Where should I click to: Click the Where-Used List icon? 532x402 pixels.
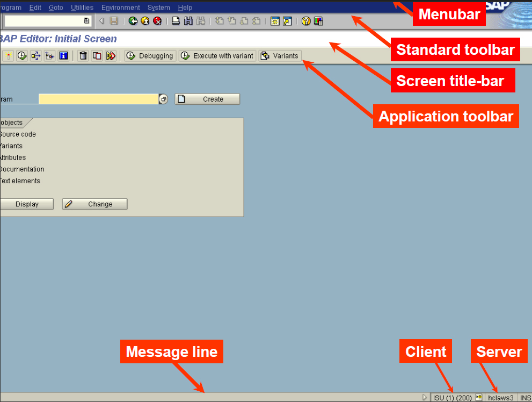click(35, 56)
